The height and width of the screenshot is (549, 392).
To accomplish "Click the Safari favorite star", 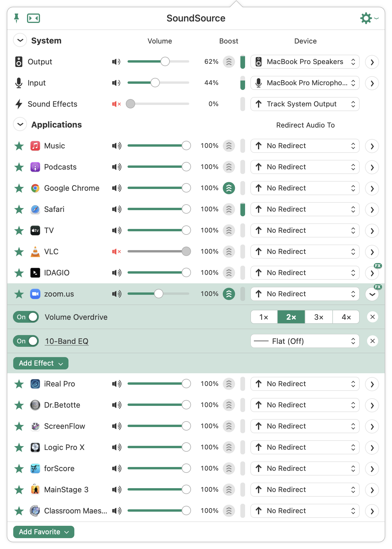I will [x=19, y=209].
